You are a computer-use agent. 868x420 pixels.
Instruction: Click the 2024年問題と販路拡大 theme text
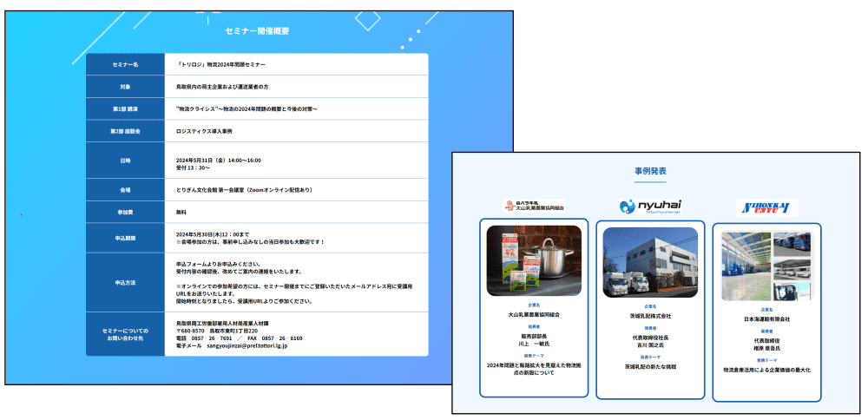pyautogui.click(x=534, y=369)
